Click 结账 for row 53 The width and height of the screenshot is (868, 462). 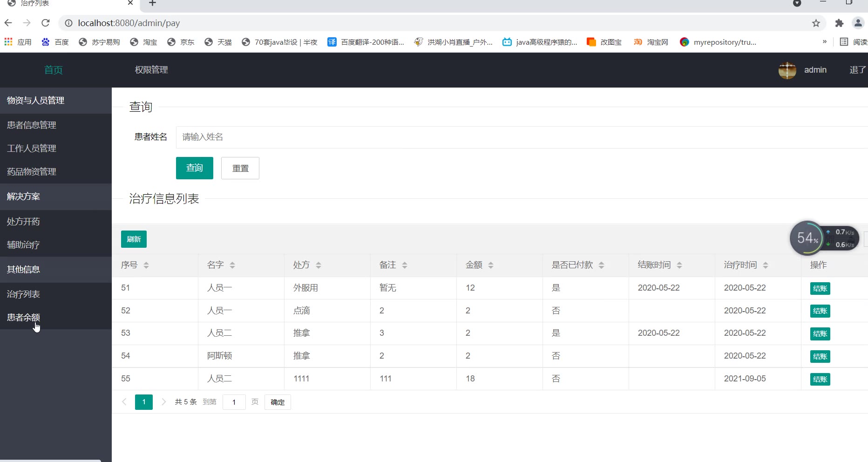(820, 333)
